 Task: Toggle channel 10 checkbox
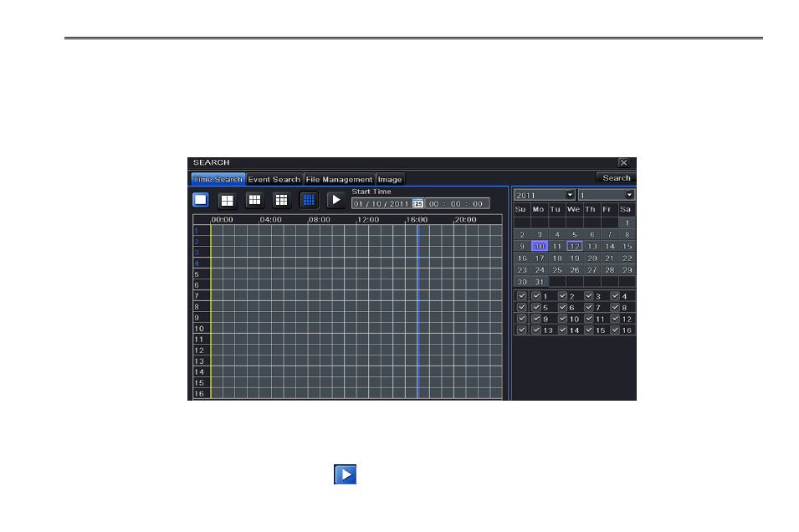point(562,319)
